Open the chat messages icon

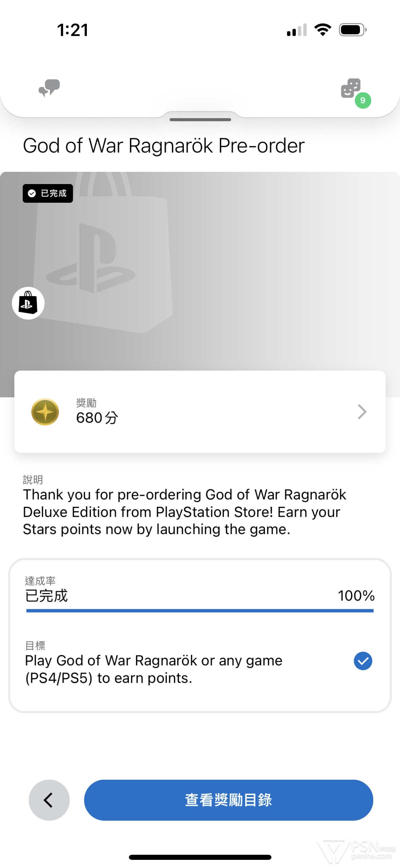[49, 88]
